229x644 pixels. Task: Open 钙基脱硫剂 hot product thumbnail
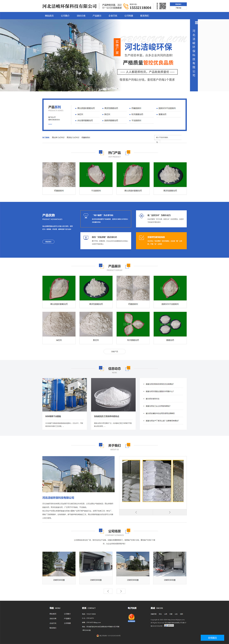59,174
